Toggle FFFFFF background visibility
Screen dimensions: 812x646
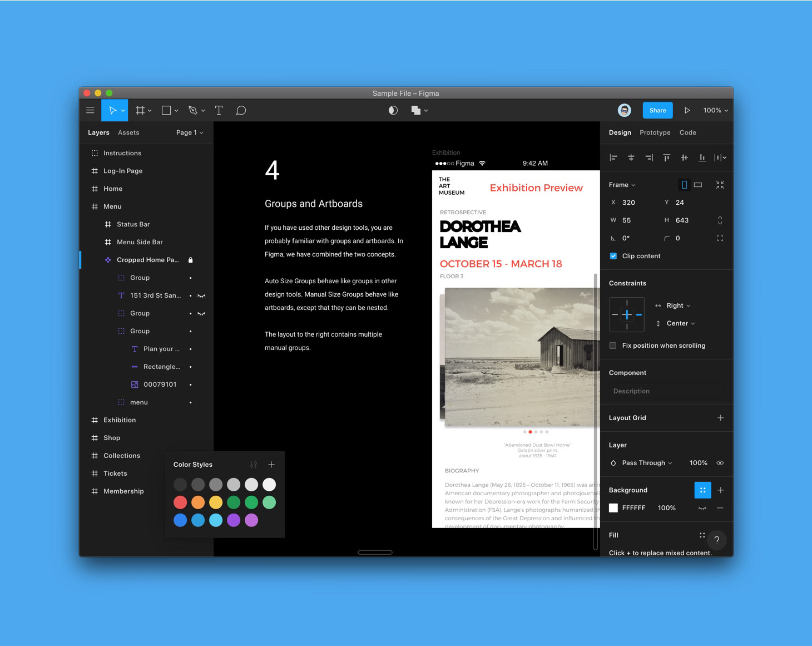702,508
